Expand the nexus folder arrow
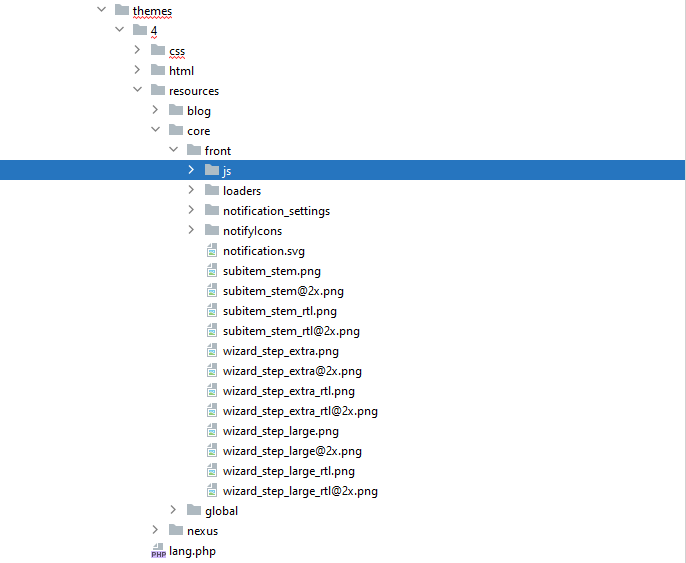The image size is (686, 563). point(156,531)
